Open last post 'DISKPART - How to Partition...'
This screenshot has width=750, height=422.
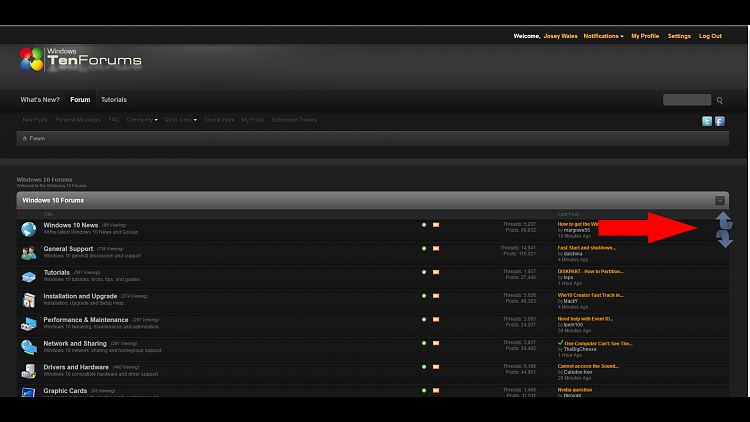click(590, 271)
